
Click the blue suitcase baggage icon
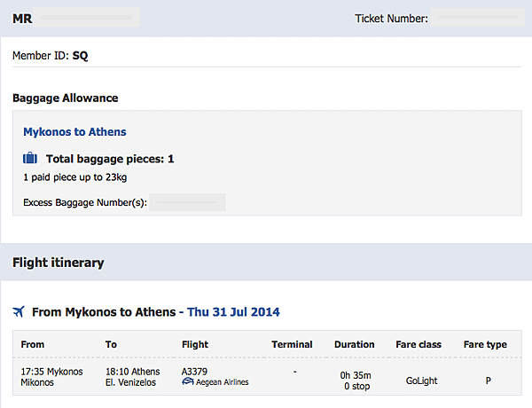(x=30, y=159)
